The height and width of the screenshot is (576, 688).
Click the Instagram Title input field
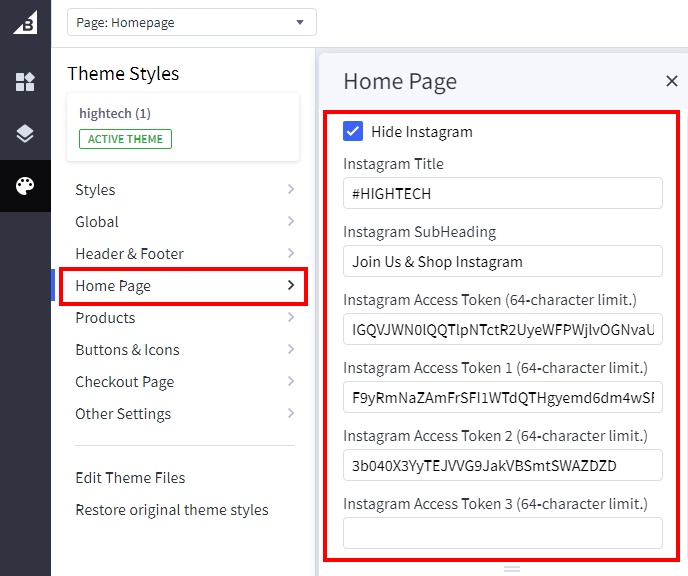pos(503,193)
